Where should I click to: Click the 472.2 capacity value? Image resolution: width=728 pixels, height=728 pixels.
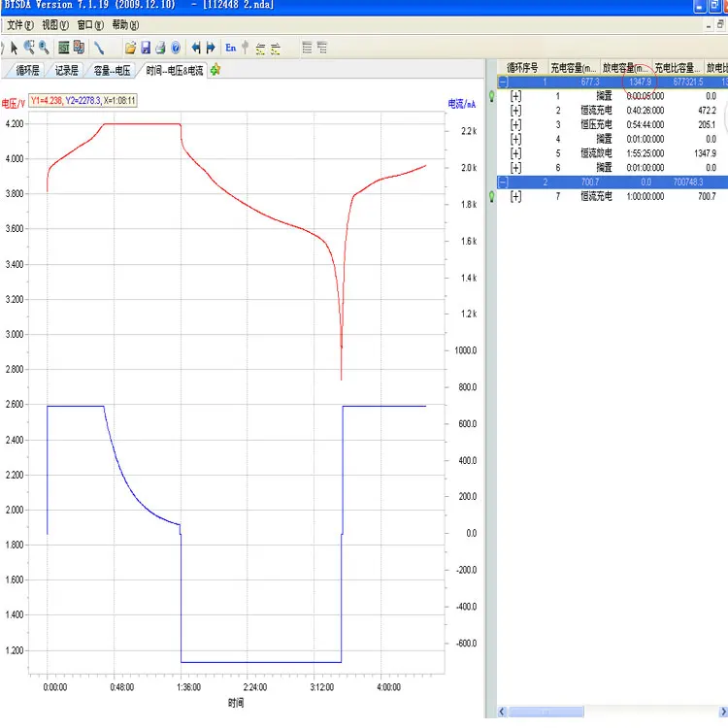pyautogui.click(x=707, y=111)
